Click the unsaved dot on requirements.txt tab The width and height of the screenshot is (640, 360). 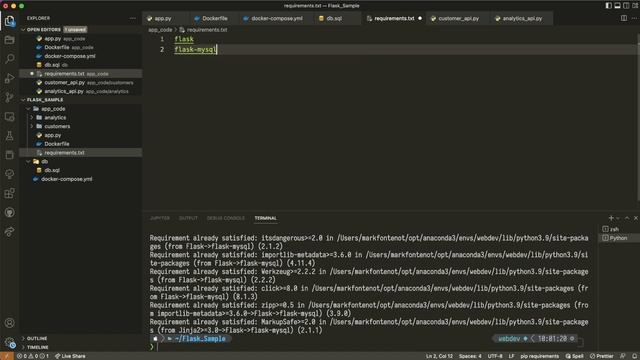(x=420, y=18)
